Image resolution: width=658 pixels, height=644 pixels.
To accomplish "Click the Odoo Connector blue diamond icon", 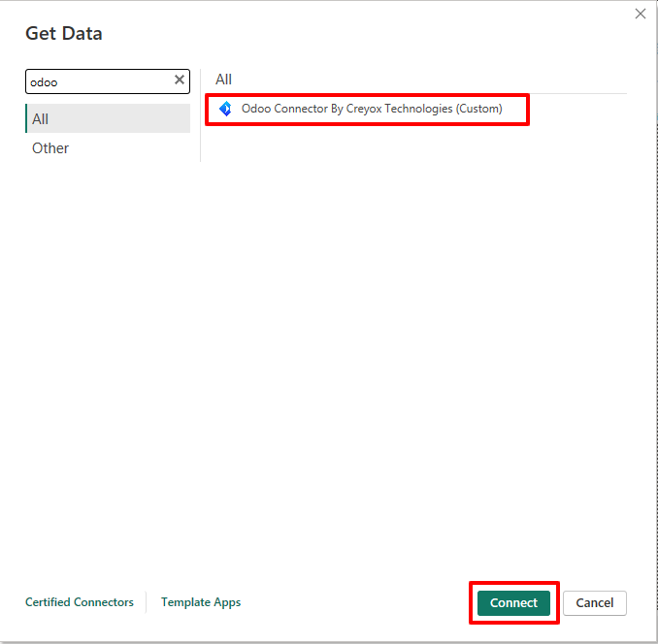I will [225, 109].
